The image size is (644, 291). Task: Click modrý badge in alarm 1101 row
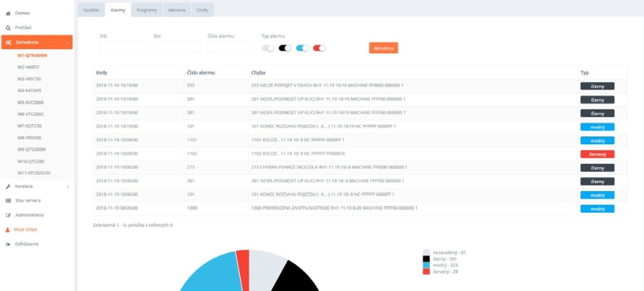(x=597, y=140)
